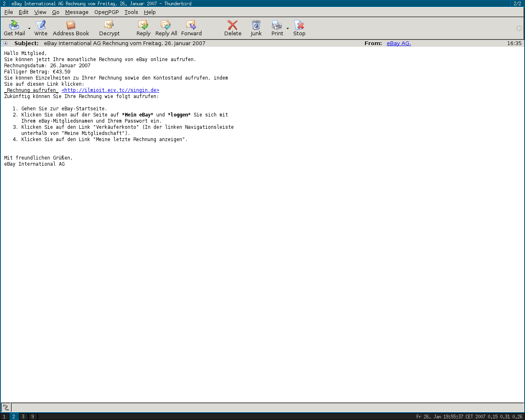The width and height of the screenshot is (525, 420).
Task: Open the ilmioit.ecv.tc link in email body
Action: [x=110, y=90]
